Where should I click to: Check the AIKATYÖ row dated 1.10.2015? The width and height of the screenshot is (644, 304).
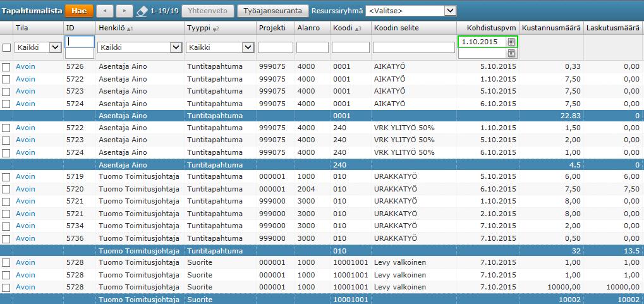click(x=6, y=79)
